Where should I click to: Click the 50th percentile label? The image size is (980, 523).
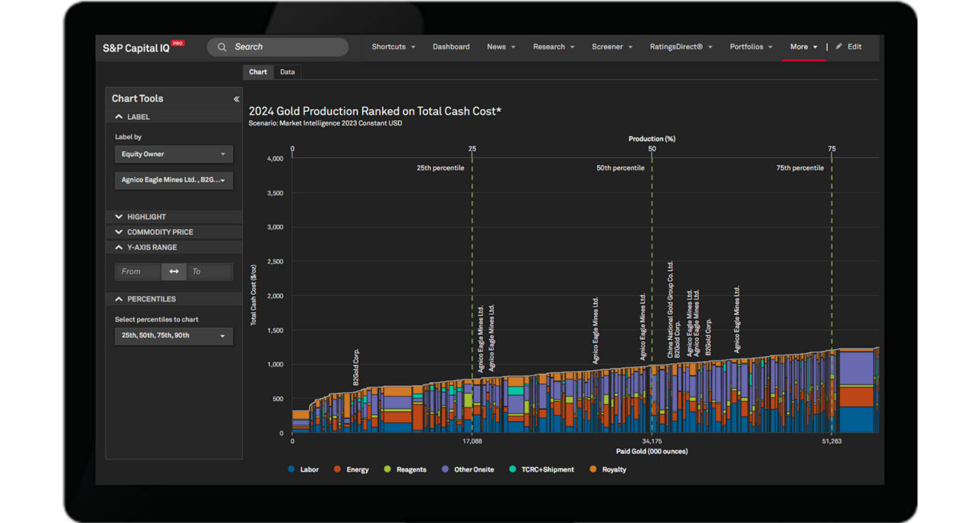(620, 168)
